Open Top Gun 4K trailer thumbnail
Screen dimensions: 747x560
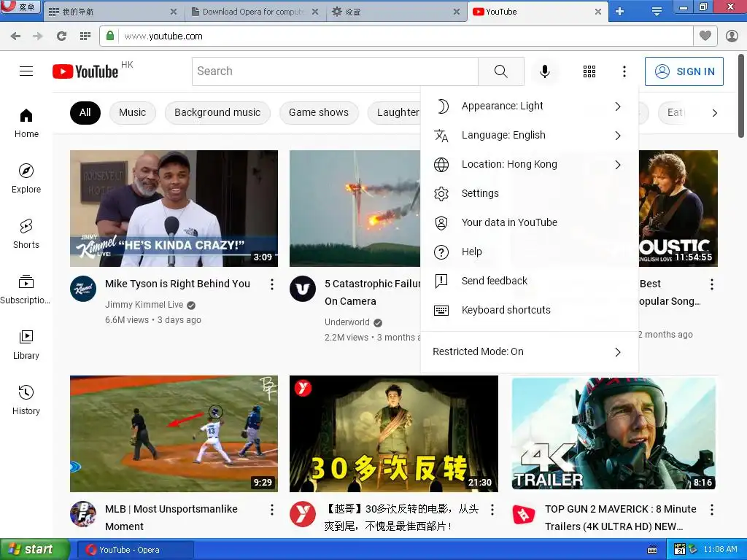tap(614, 434)
